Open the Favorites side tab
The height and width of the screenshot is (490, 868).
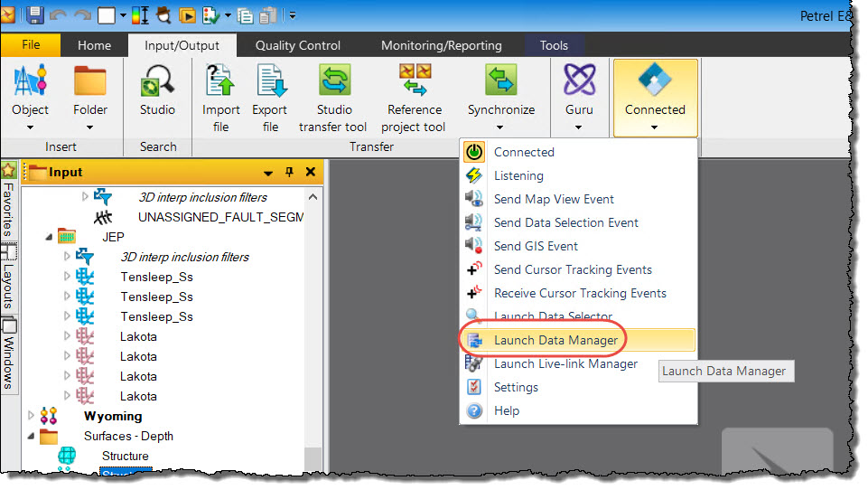8,202
